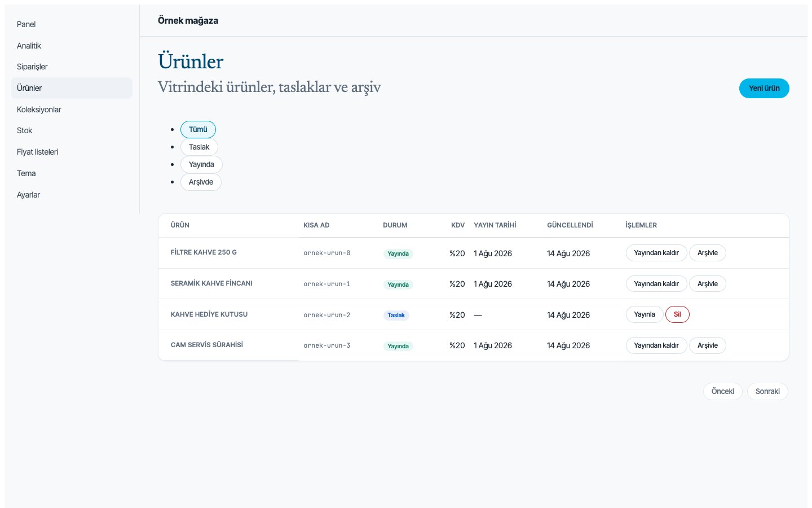The height and width of the screenshot is (508, 812).
Task: Publish the Kahve Hediye Kutusu draft
Action: point(645,314)
